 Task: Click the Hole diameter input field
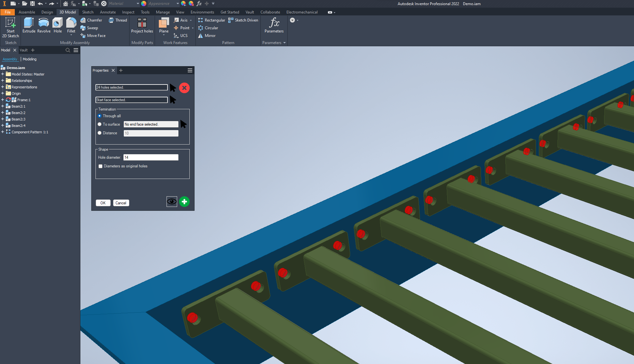151,157
